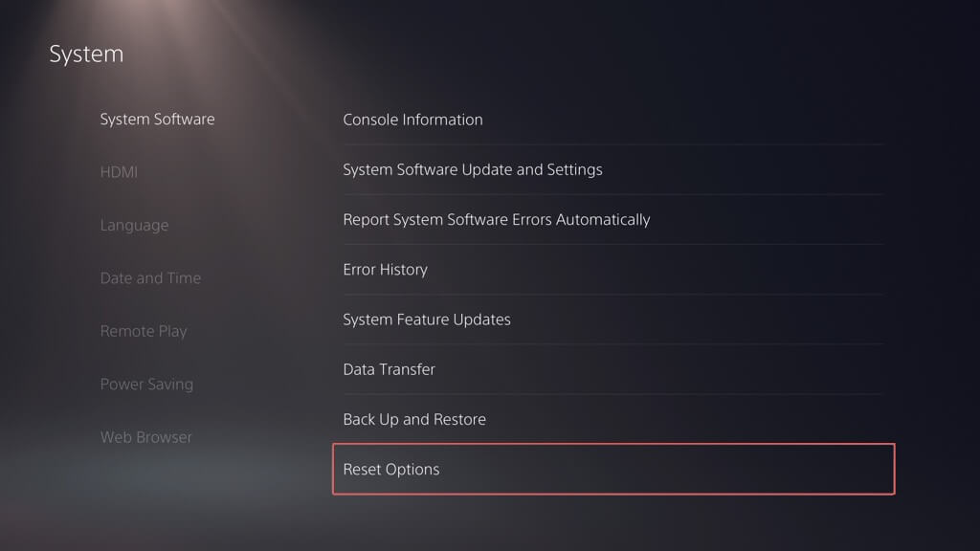Select System Software in the sidebar

pyautogui.click(x=157, y=120)
